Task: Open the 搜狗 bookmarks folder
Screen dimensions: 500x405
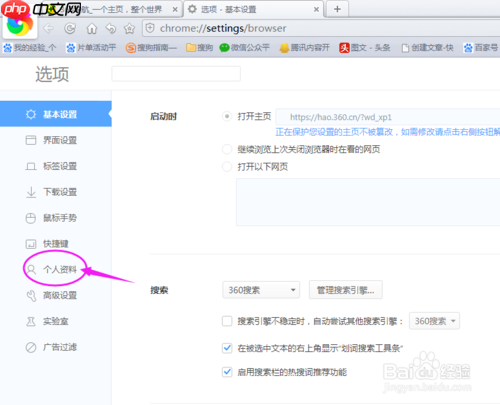Action: [199, 48]
